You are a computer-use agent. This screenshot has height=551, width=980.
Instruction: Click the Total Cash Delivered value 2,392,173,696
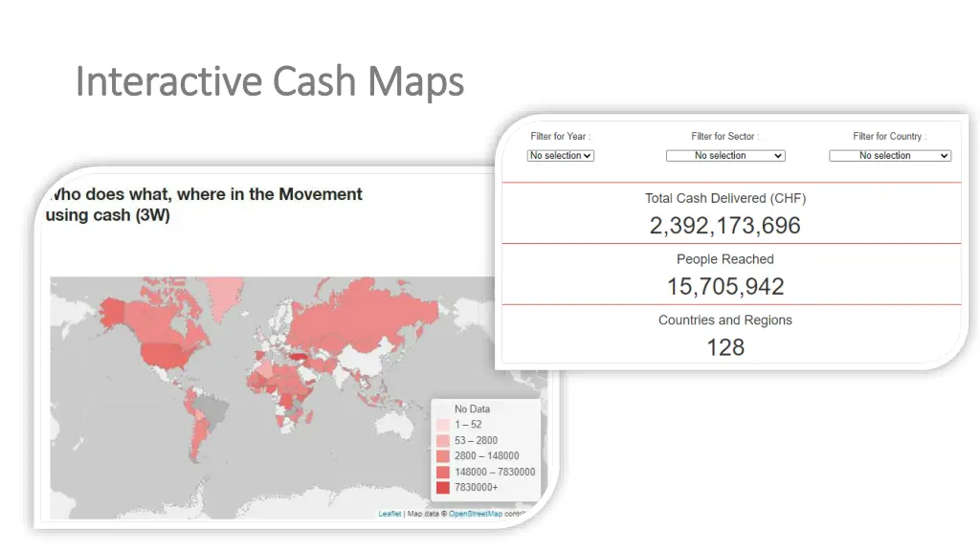tap(725, 226)
